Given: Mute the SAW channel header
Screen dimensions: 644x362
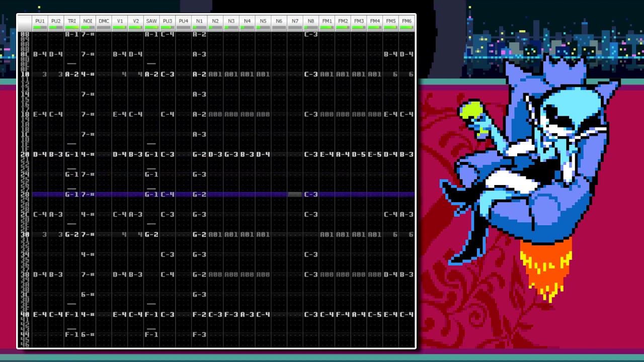Looking at the screenshot, I should [151, 23].
